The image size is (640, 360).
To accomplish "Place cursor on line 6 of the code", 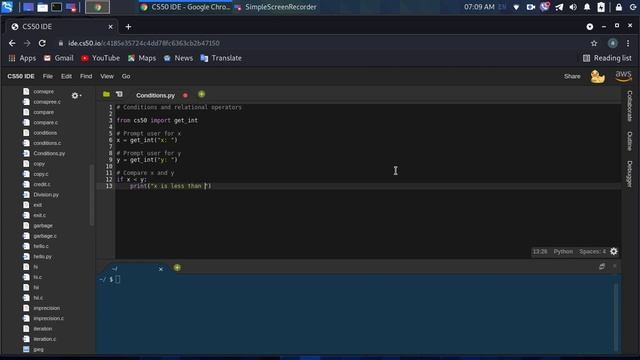I will pos(147,140).
